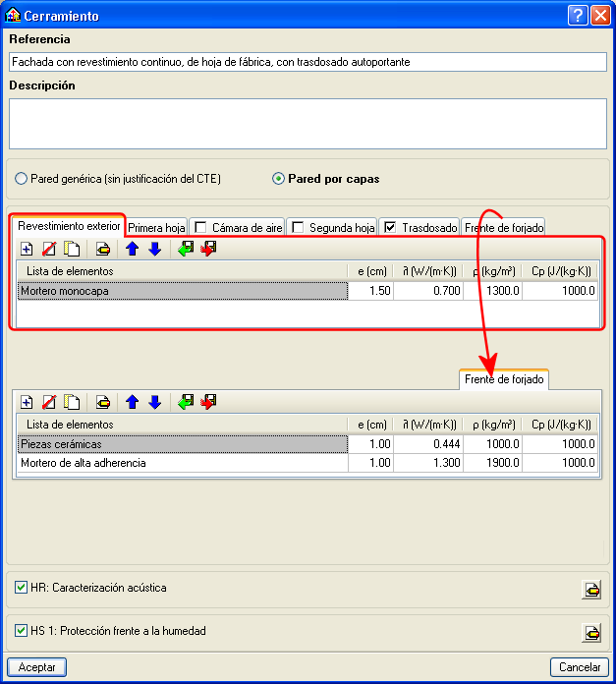Copy element icon in Revestimiento exterior toolbar
The width and height of the screenshot is (616, 684).
72,249
